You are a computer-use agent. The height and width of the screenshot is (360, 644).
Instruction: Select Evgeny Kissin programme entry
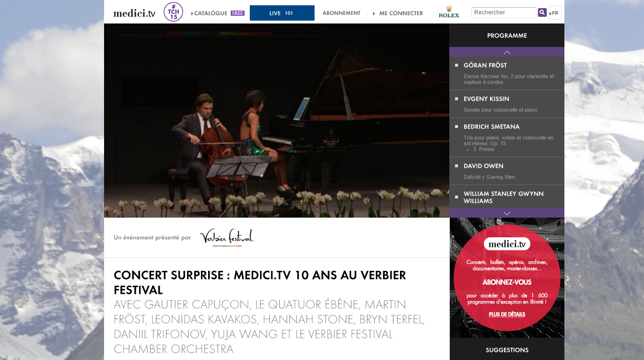click(x=507, y=104)
